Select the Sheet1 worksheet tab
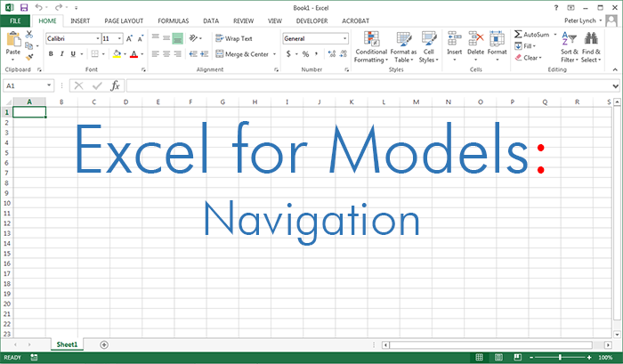Screen dimensions: 623x364 pos(67,344)
